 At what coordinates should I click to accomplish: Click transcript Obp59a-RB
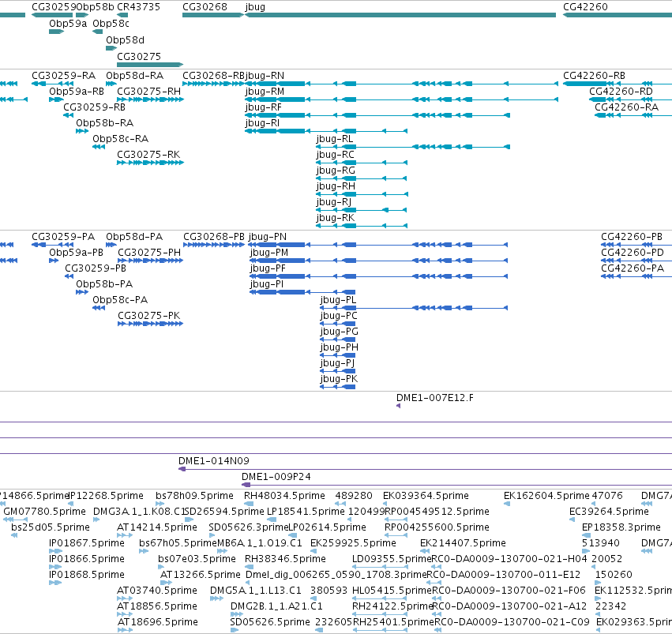77,92
